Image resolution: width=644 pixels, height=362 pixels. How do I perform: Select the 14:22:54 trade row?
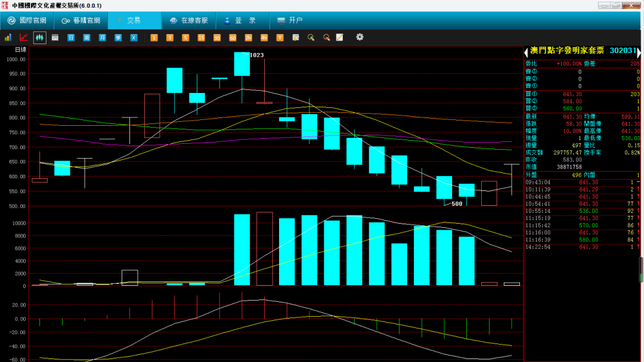pyautogui.click(x=582, y=247)
